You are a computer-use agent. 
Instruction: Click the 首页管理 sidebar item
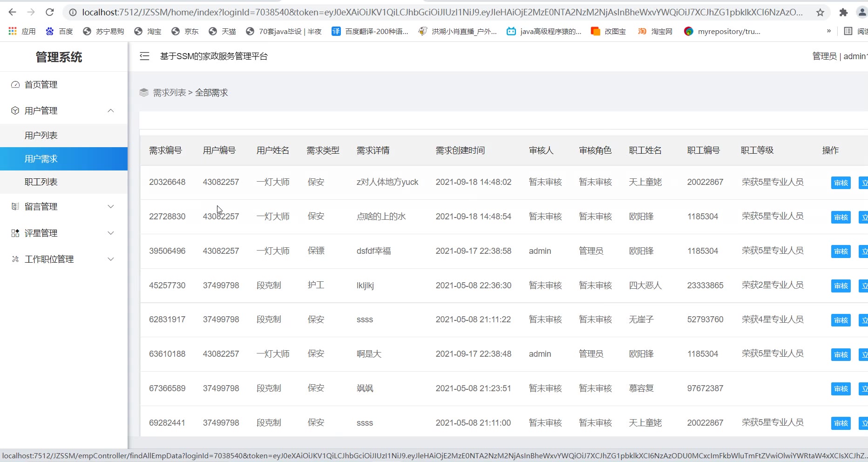tap(41, 85)
